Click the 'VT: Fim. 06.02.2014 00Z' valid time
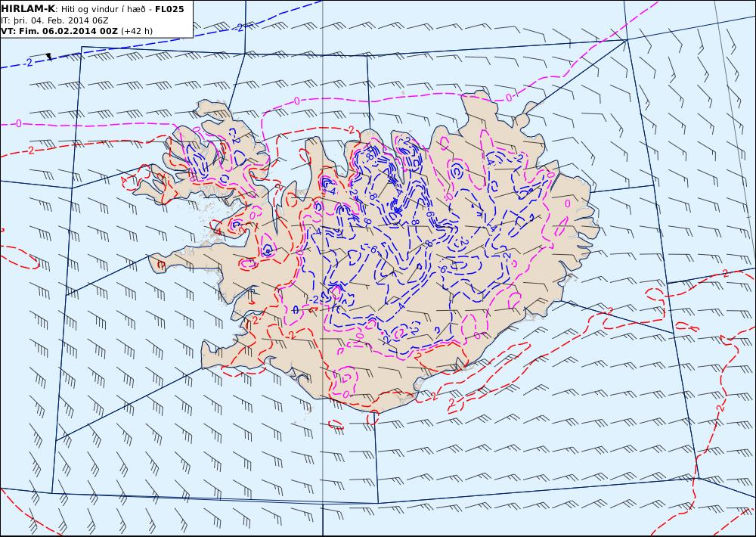Viewport: 756px width, 537px height. coord(59,31)
